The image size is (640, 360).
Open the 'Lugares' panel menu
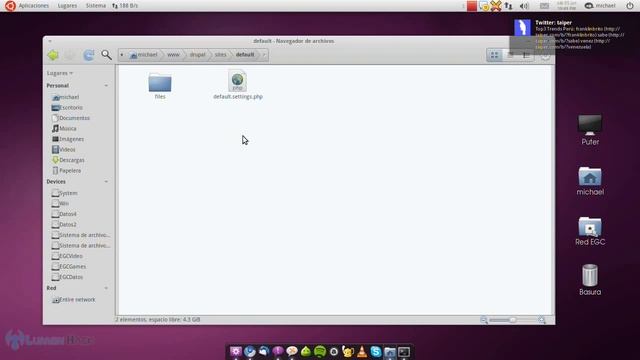point(67,6)
